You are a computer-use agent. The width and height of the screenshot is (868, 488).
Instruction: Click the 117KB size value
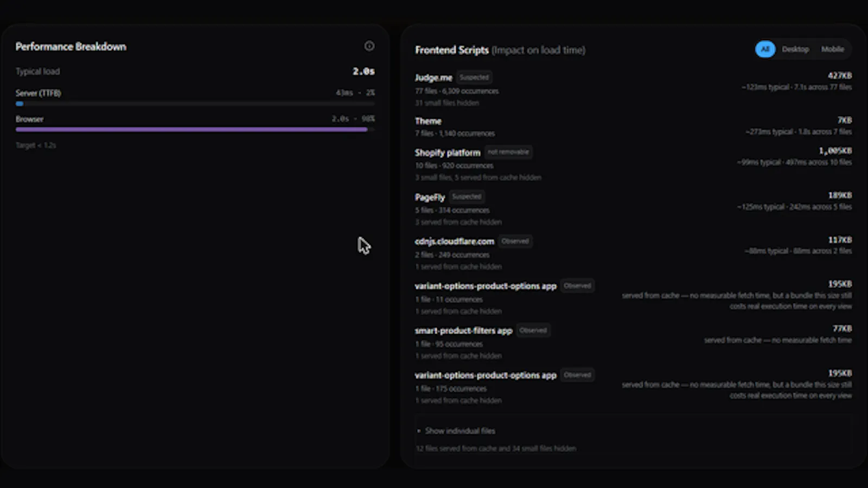point(840,240)
